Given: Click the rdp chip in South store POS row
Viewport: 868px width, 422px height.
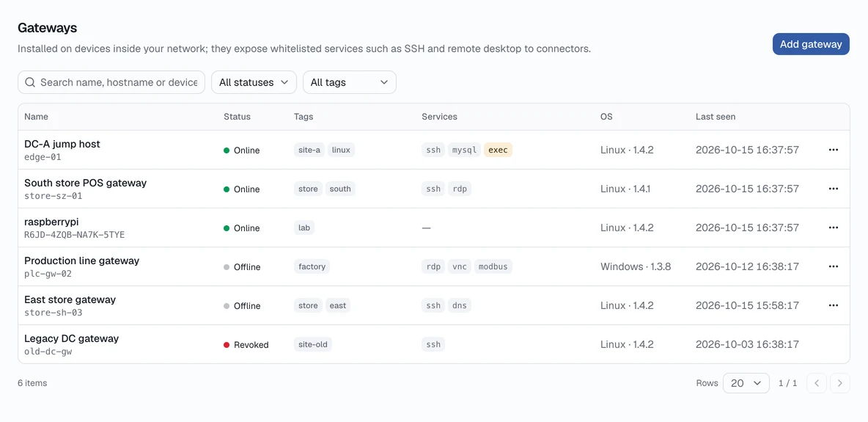Looking at the screenshot, I should click(x=460, y=189).
